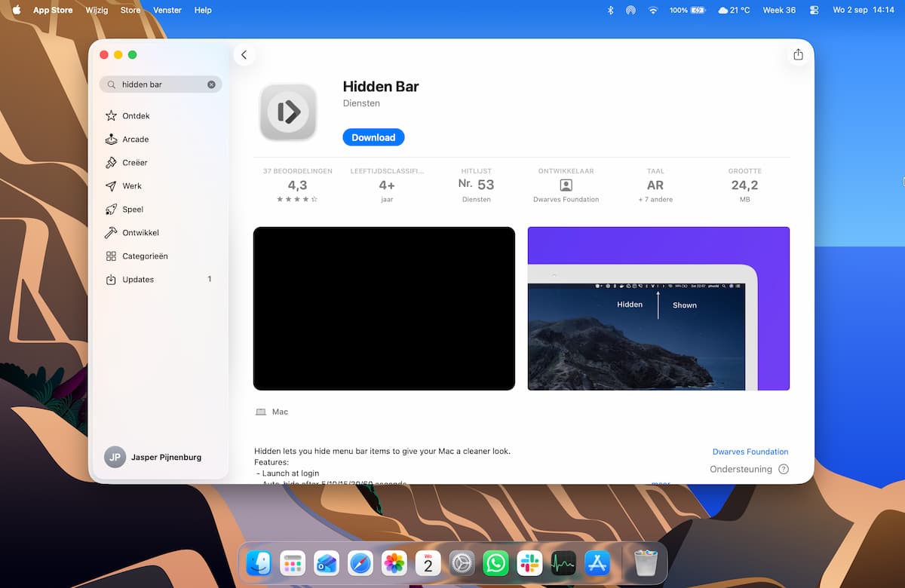905x588 pixels.
Task: Open the AirDrop status icon in menu bar
Action: coord(630,11)
